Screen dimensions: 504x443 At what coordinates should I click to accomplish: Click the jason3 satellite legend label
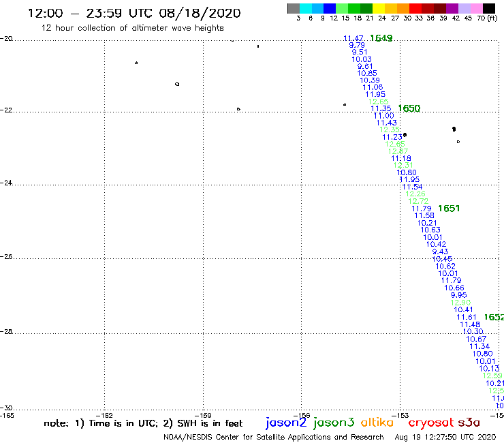pos(334,423)
